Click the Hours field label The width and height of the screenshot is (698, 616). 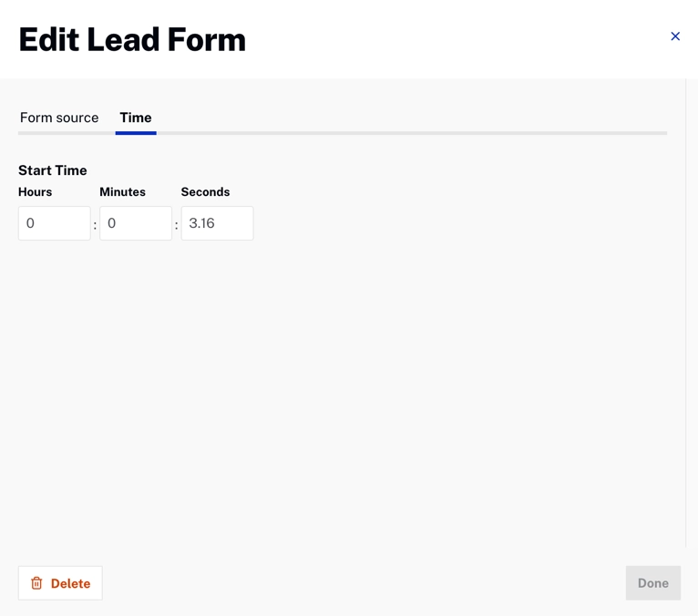point(36,192)
